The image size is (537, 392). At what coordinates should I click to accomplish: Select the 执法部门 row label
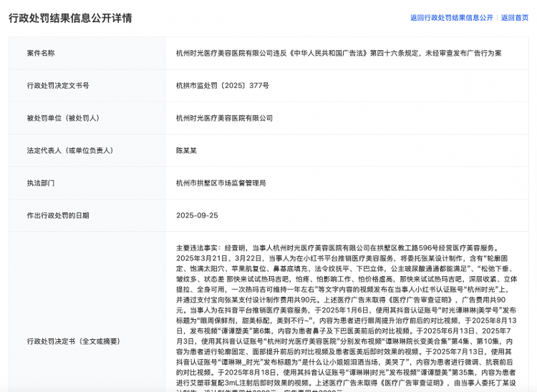click(41, 183)
